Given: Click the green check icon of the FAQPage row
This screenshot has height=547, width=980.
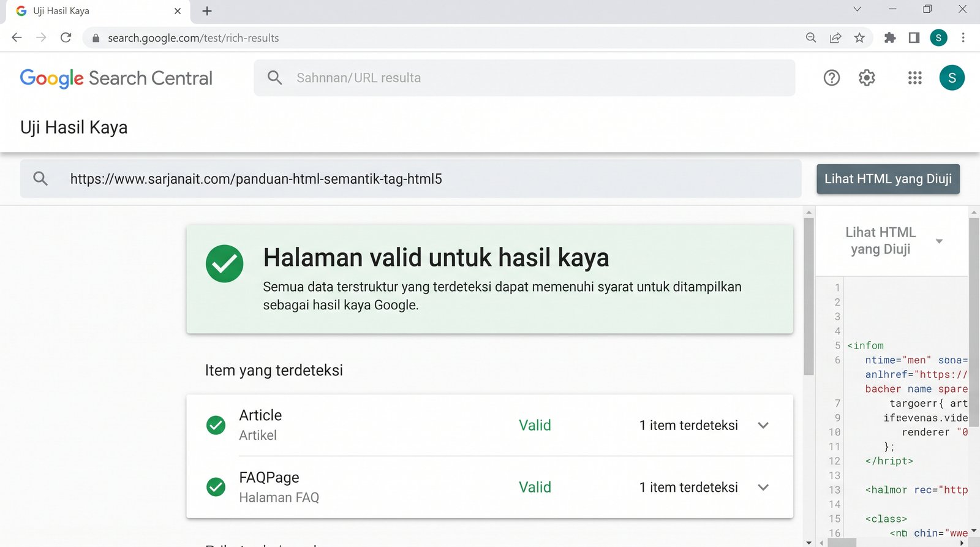Looking at the screenshot, I should [x=216, y=487].
